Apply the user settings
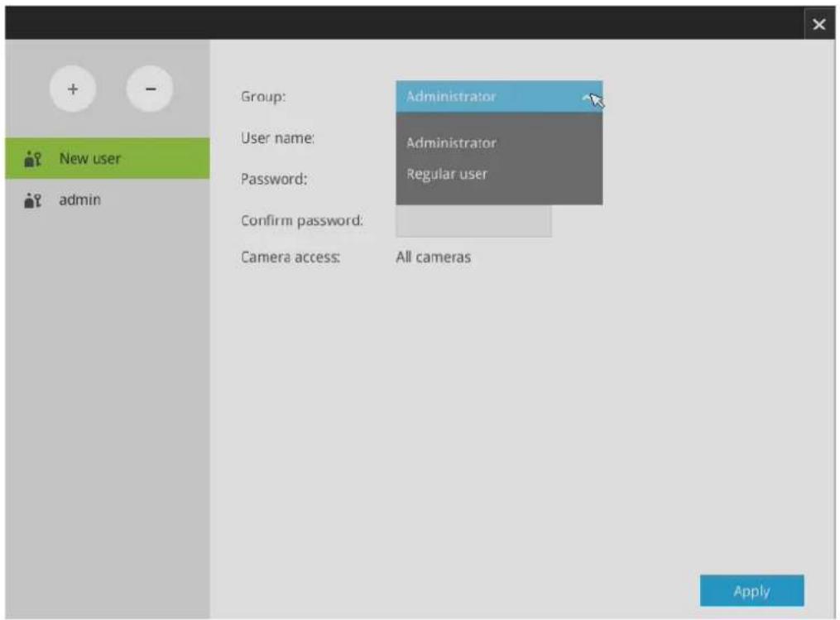The width and height of the screenshot is (840, 620). click(x=751, y=590)
